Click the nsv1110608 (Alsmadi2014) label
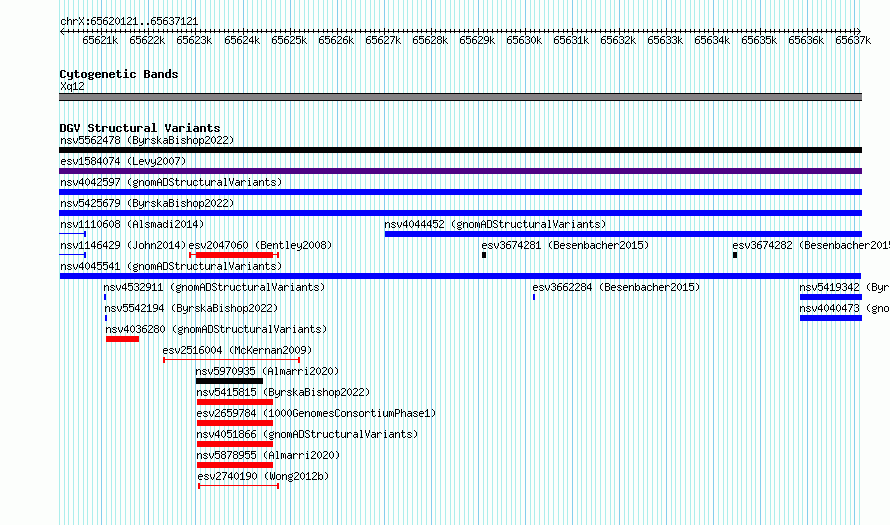 (x=132, y=224)
